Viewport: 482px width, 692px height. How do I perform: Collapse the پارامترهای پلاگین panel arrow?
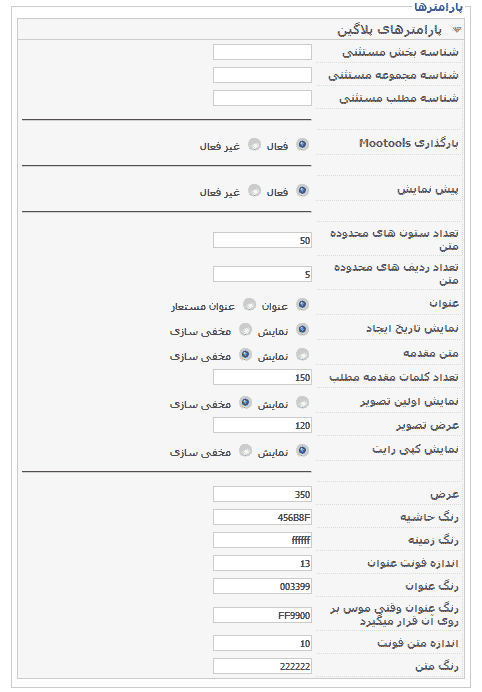click(457, 30)
